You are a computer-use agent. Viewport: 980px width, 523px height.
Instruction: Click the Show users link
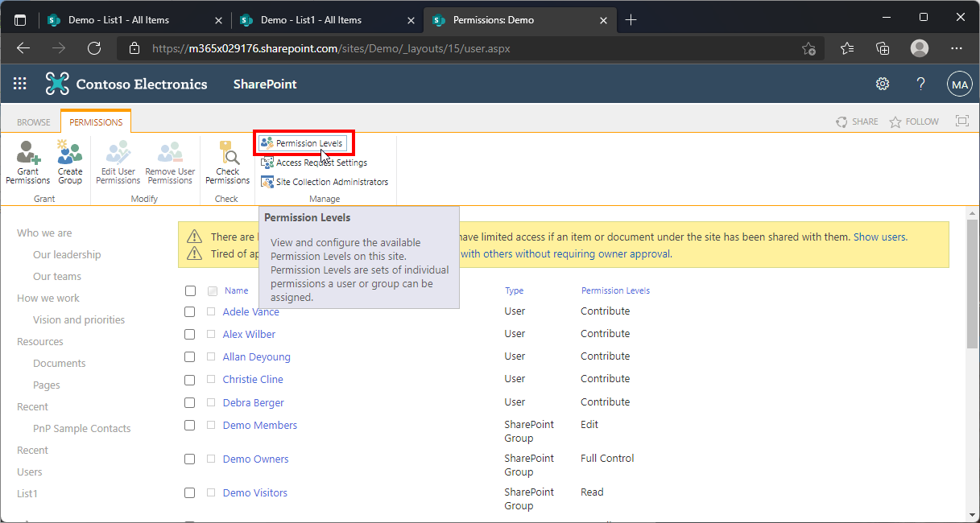[879, 237]
